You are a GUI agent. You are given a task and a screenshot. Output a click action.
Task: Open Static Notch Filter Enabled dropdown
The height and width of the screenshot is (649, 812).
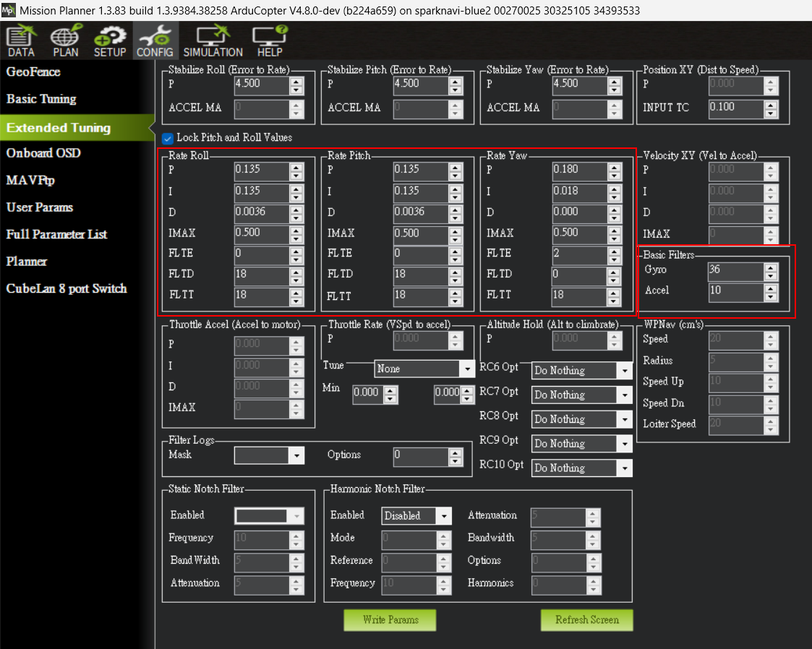click(269, 516)
